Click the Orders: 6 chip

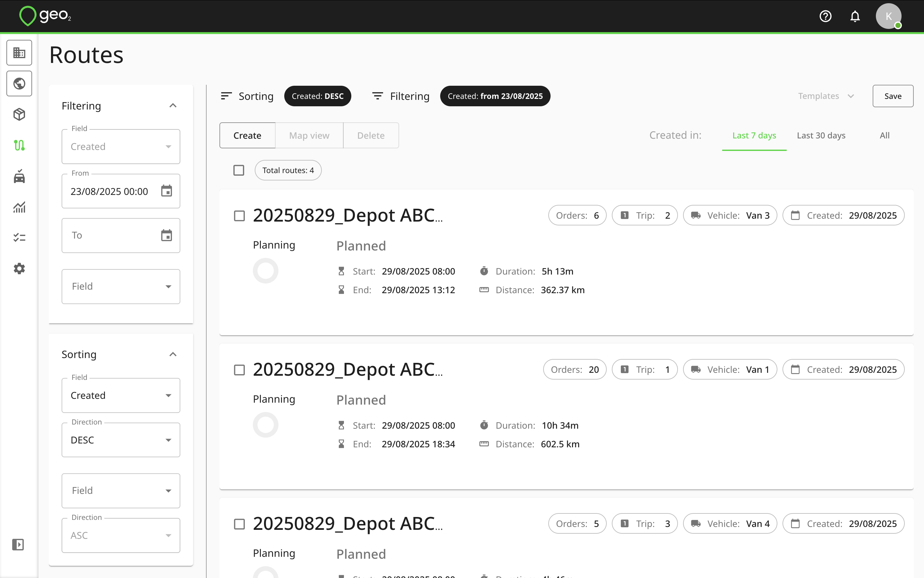point(577,215)
